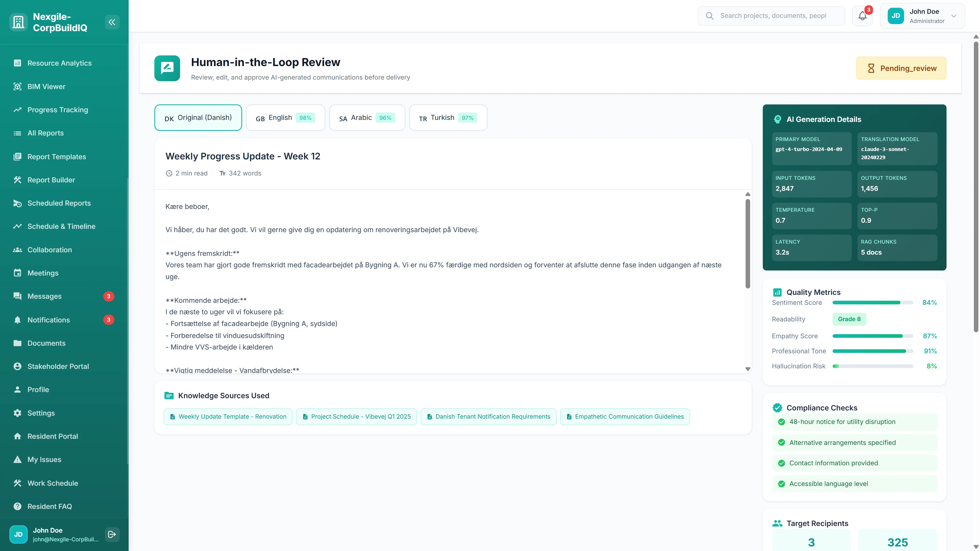The height and width of the screenshot is (551, 980).
Task: Select the Original Danish version
Action: (x=198, y=118)
